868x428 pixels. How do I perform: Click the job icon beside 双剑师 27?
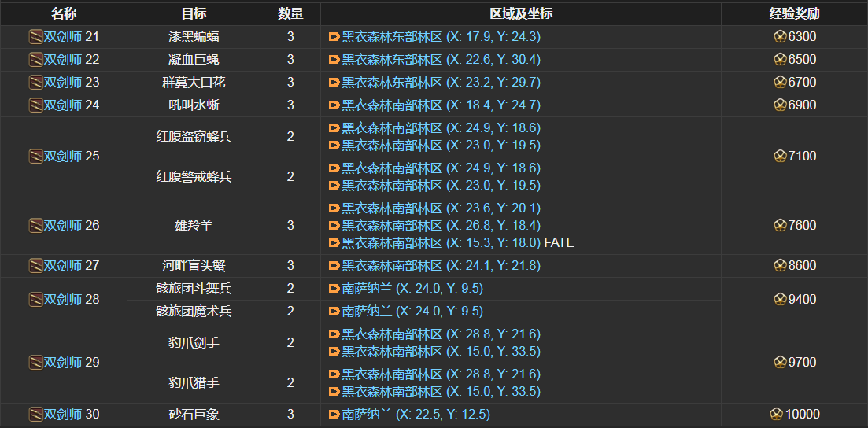(36, 266)
